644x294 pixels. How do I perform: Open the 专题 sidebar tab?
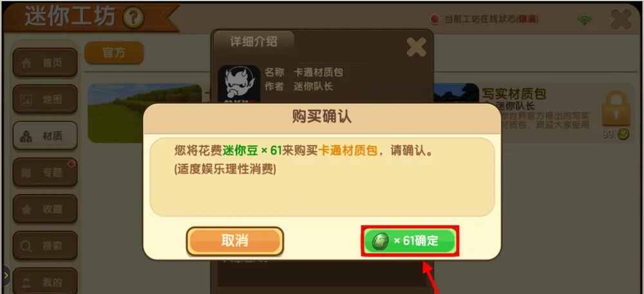click(x=45, y=172)
